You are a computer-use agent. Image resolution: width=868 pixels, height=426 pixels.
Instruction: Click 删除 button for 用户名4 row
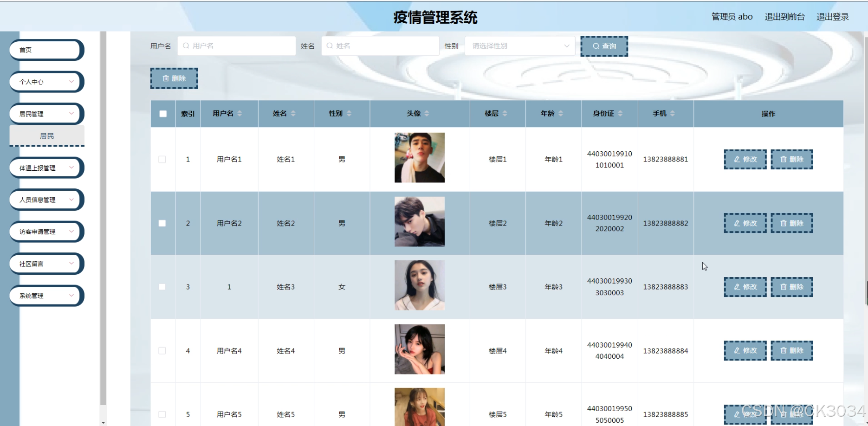pos(792,350)
